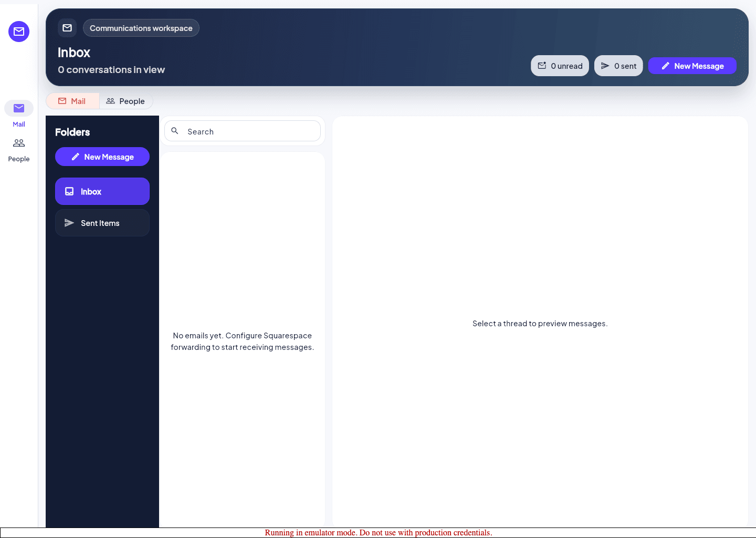
Task: Click the pencil icon in Folders New Message
Action: pyautogui.click(x=75, y=157)
